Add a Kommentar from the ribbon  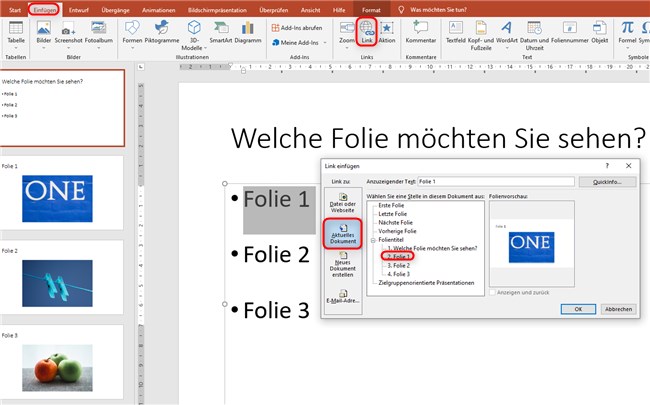pos(421,32)
